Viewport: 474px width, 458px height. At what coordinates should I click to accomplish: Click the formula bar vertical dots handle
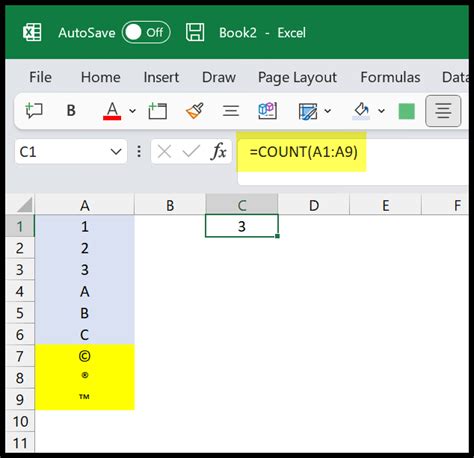pyautogui.click(x=139, y=152)
